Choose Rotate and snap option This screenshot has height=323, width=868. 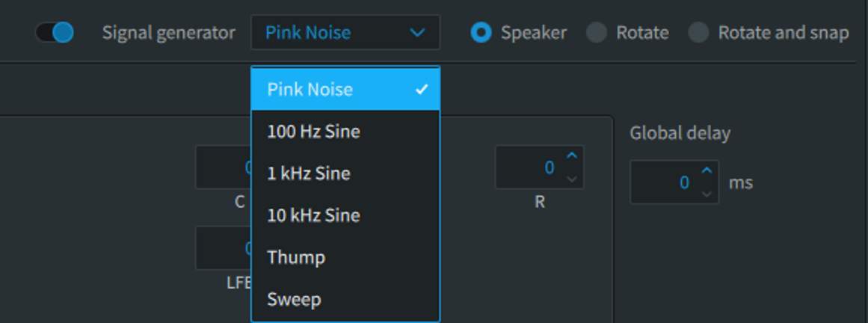tap(698, 33)
